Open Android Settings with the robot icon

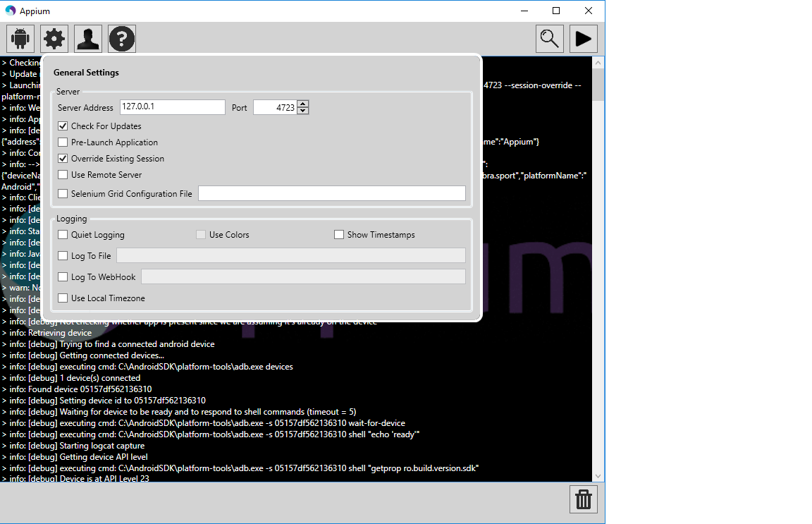coord(20,39)
